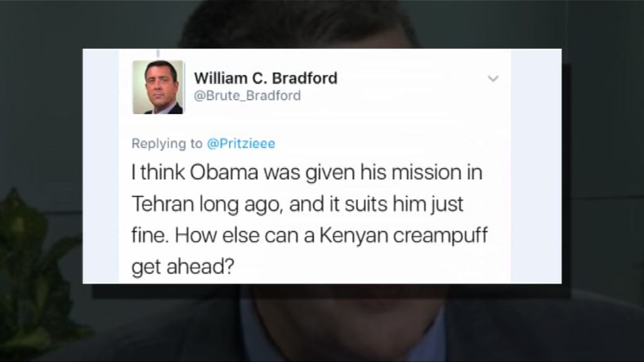
Task: Click William C. Bradford's profile photo
Action: pyautogui.click(x=158, y=87)
